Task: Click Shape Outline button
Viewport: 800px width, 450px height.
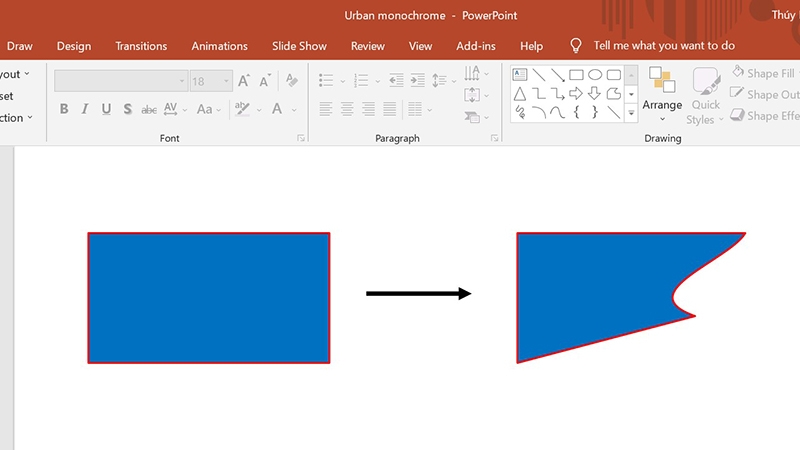Action: [x=764, y=94]
